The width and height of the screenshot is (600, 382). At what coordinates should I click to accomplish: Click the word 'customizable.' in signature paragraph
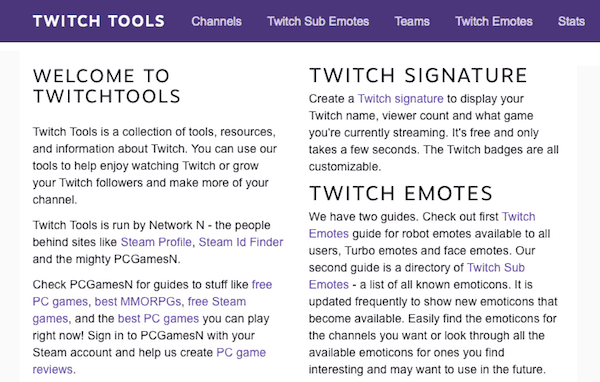point(345,167)
